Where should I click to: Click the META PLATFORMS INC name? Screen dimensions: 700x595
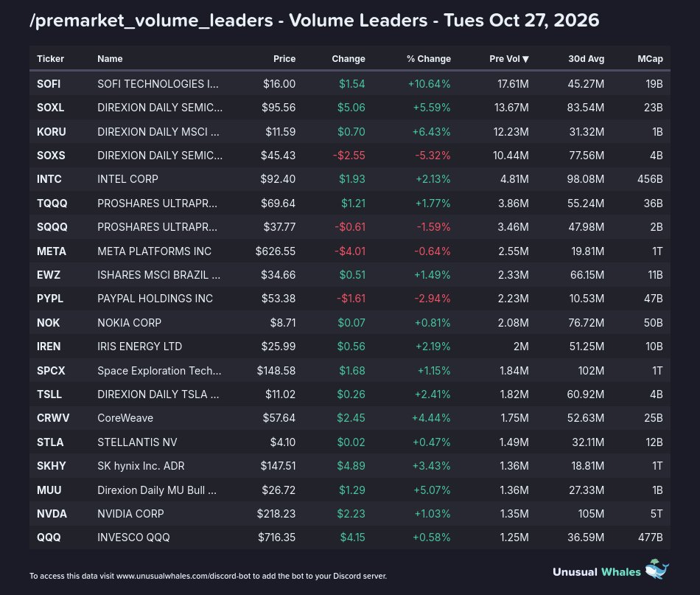point(155,251)
